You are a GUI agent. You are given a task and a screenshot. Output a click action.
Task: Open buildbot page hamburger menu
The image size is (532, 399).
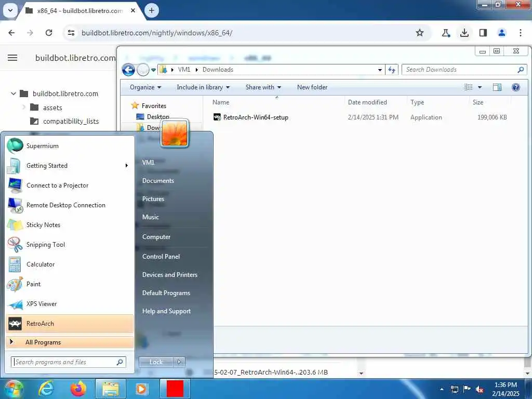(x=12, y=58)
